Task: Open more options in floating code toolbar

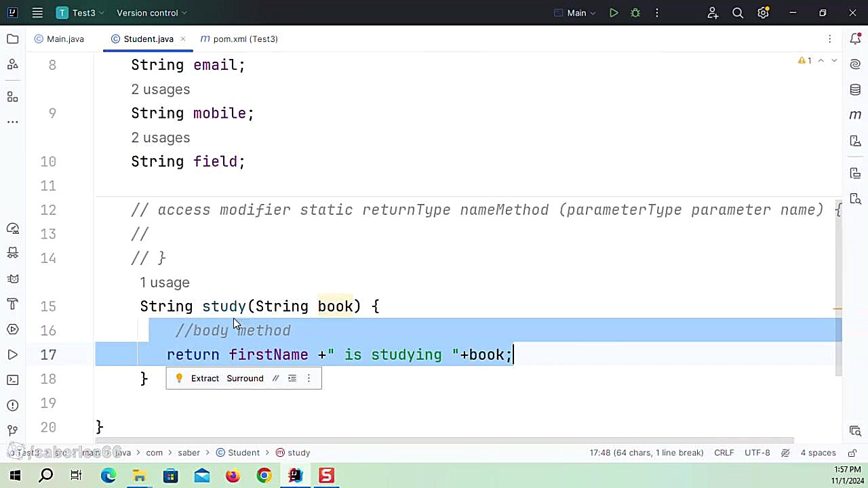Action: click(309, 378)
